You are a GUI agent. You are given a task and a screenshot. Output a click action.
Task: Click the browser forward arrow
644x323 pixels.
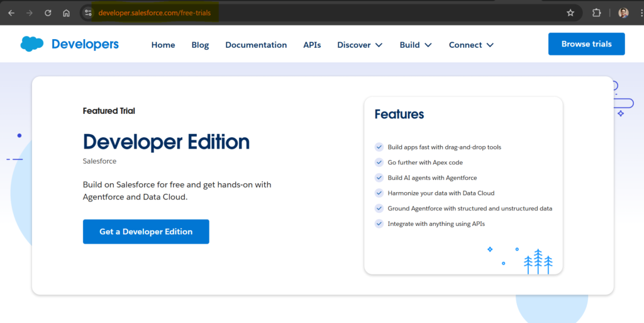click(x=30, y=13)
